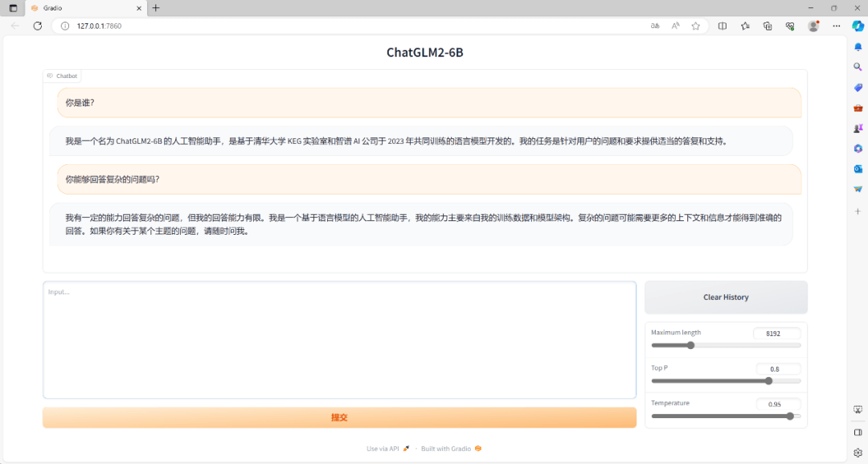Open Edge Settings and more menu
868x464 pixels.
click(836, 26)
